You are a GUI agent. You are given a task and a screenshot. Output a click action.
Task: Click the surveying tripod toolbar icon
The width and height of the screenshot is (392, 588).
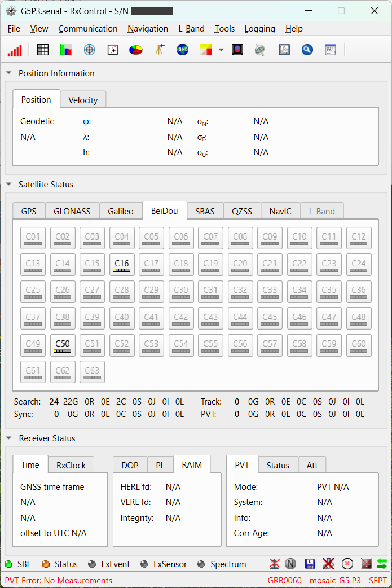tap(160, 50)
